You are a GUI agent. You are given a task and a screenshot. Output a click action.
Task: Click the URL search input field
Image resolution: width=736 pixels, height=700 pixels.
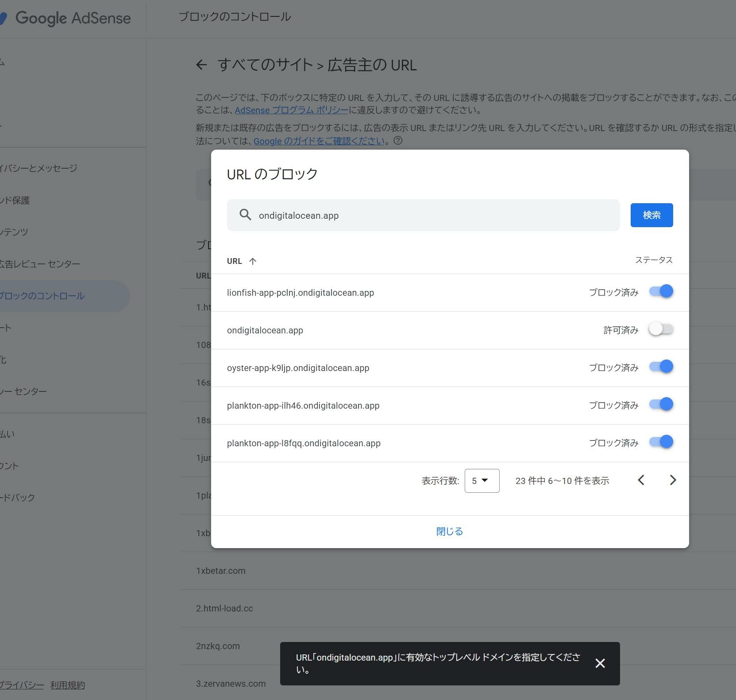[434, 215]
